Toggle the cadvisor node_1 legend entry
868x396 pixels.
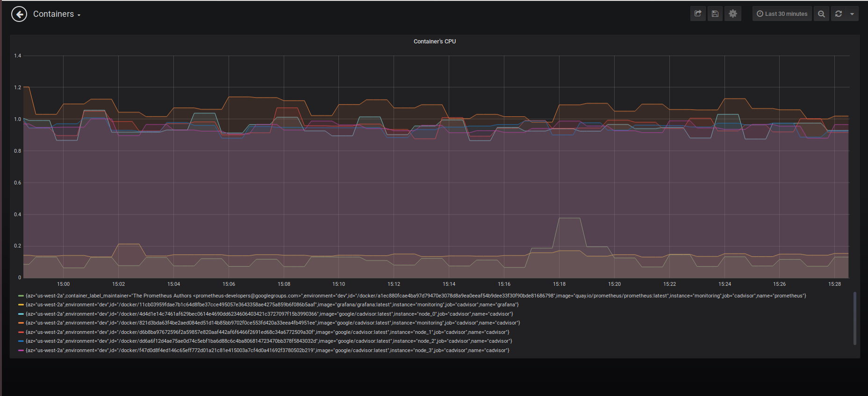[267, 332]
